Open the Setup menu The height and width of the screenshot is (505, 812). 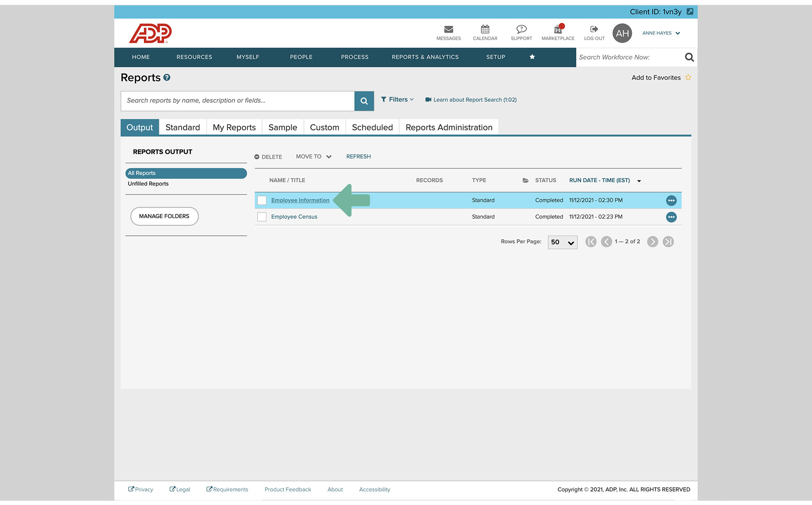496,57
